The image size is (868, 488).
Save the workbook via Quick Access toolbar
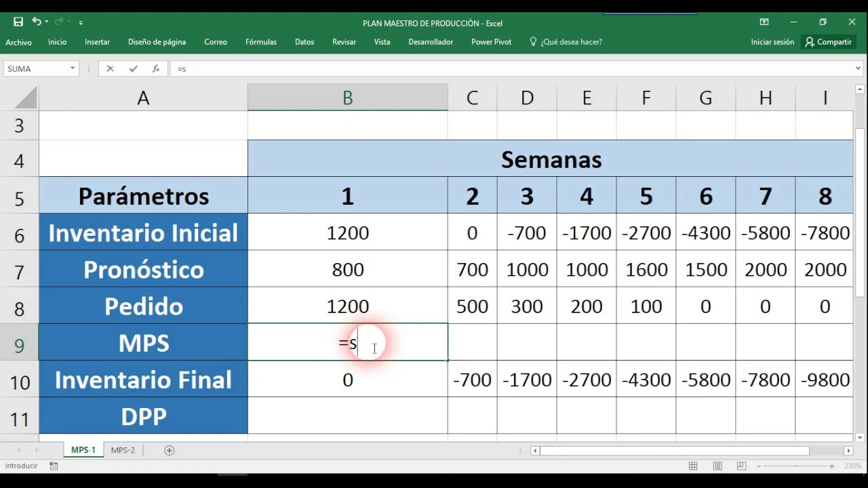point(19,22)
